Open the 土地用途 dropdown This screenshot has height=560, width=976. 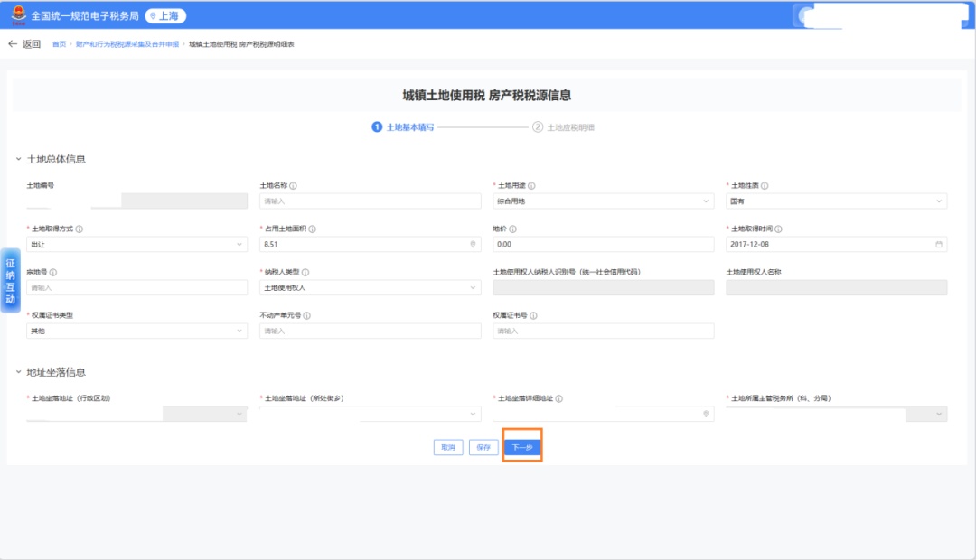coord(603,201)
